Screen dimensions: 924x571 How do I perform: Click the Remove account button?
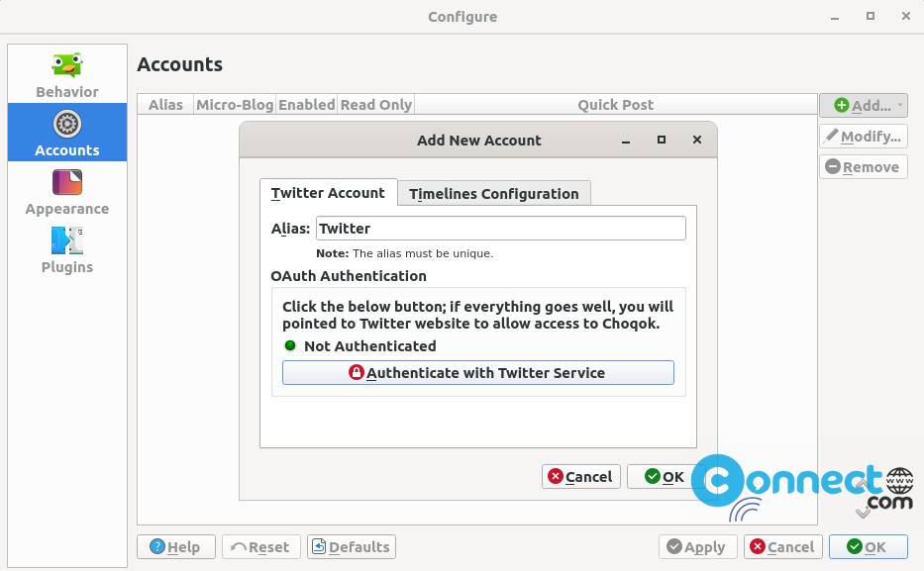point(863,167)
